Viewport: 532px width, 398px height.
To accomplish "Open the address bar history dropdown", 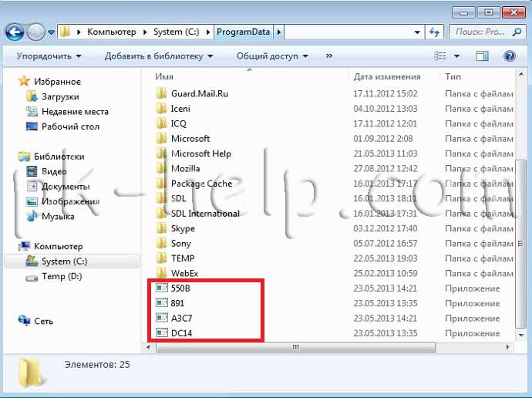I will point(417,32).
